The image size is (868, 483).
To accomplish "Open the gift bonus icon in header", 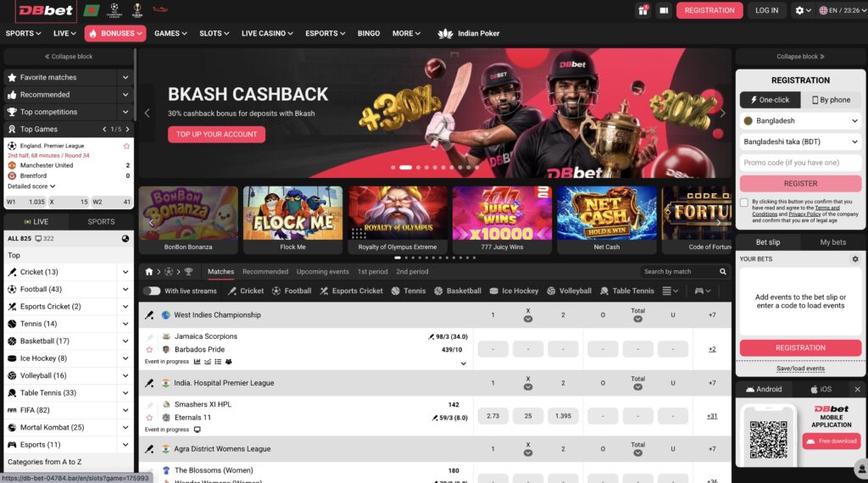I will pos(643,10).
